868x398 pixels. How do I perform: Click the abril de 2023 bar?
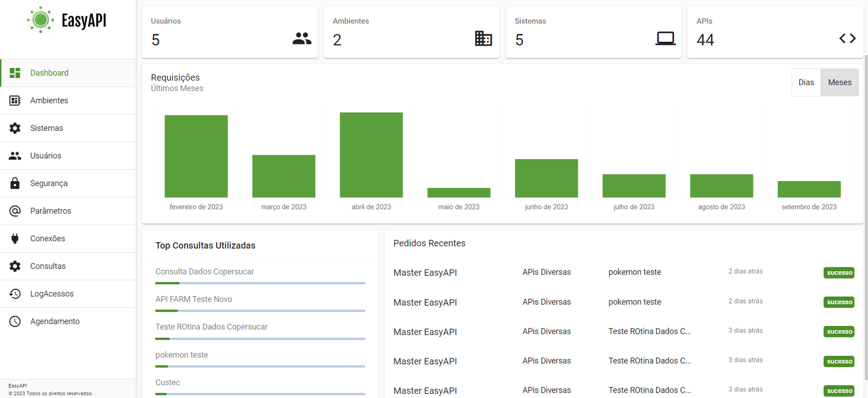pos(372,155)
